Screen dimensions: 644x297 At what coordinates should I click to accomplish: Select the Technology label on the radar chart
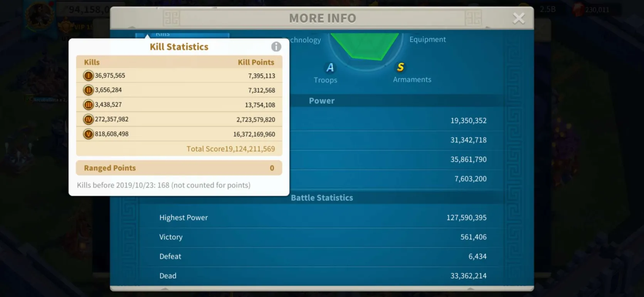coord(305,40)
